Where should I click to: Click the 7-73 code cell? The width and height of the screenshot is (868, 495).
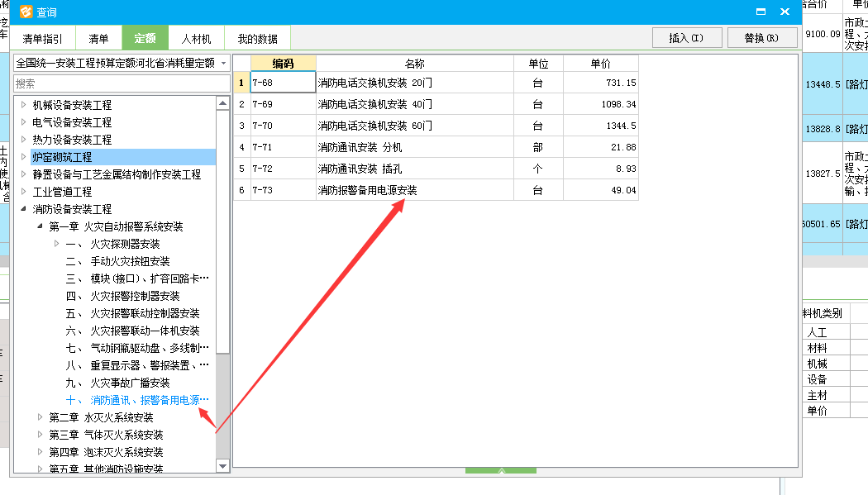tap(283, 190)
